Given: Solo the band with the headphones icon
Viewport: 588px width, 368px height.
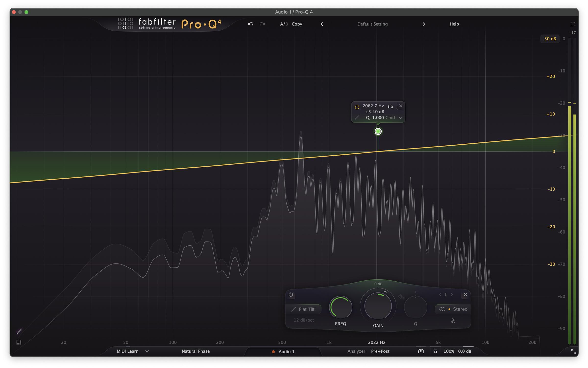Looking at the screenshot, I should click(x=390, y=106).
